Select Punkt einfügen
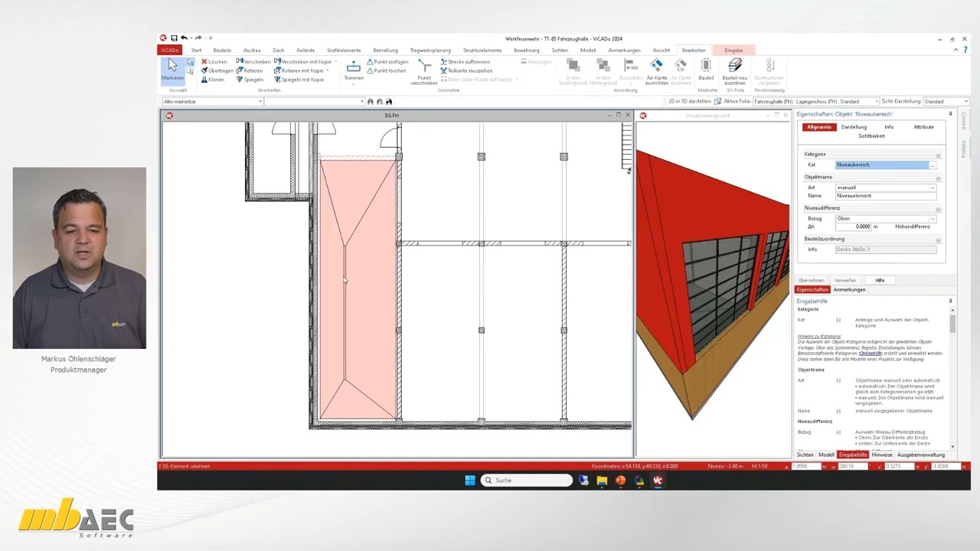980x551 pixels. point(387,61)
